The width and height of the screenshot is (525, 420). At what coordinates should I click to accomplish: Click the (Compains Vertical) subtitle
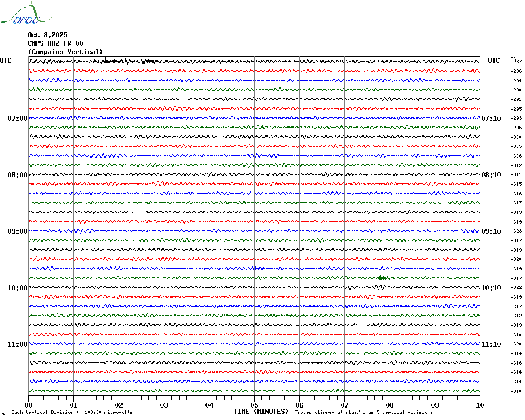[65, 52]
